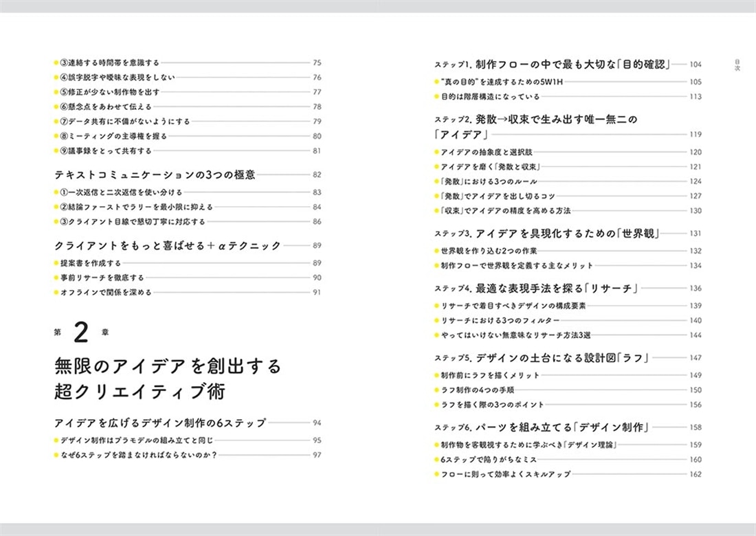This screenshot has width=756, height=536.
Task: Click 'アイデアを磨く「発散と収束」' entry
Action: pyautogui.click(x=490, y=167)
